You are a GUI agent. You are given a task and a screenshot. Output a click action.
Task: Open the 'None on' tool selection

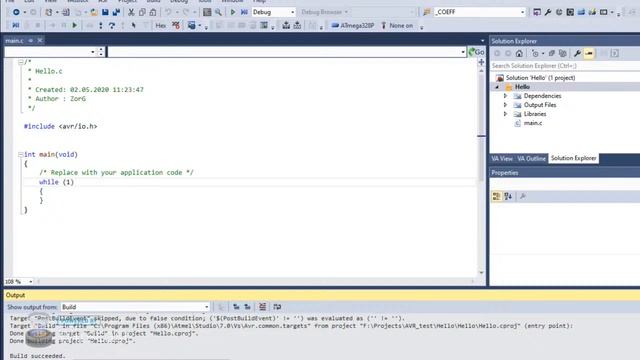point(397,25)
